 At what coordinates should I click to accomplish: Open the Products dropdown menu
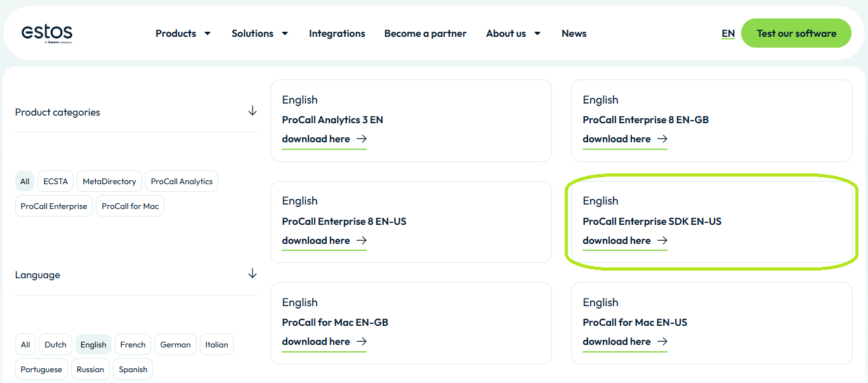(183, 34)
